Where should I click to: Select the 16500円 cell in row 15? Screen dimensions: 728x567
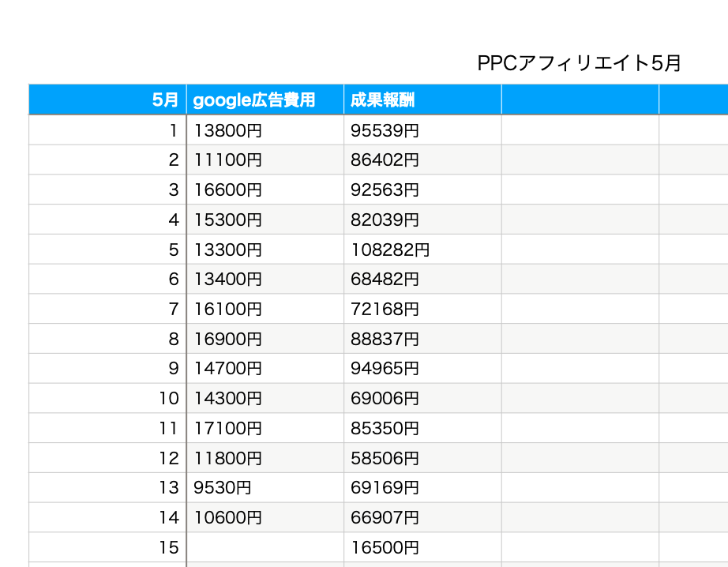pyautogui.click(x=422, y=547)
